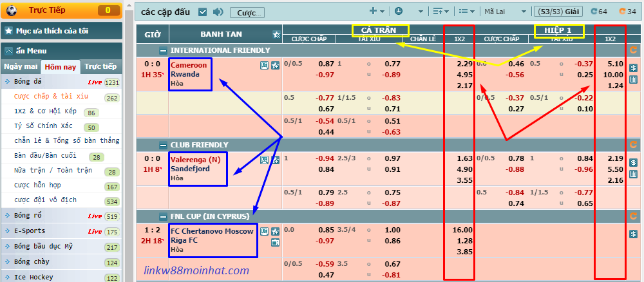Refresh the International Friendly league odds
Screen dimensions: 644x282
tap(633, 50)
